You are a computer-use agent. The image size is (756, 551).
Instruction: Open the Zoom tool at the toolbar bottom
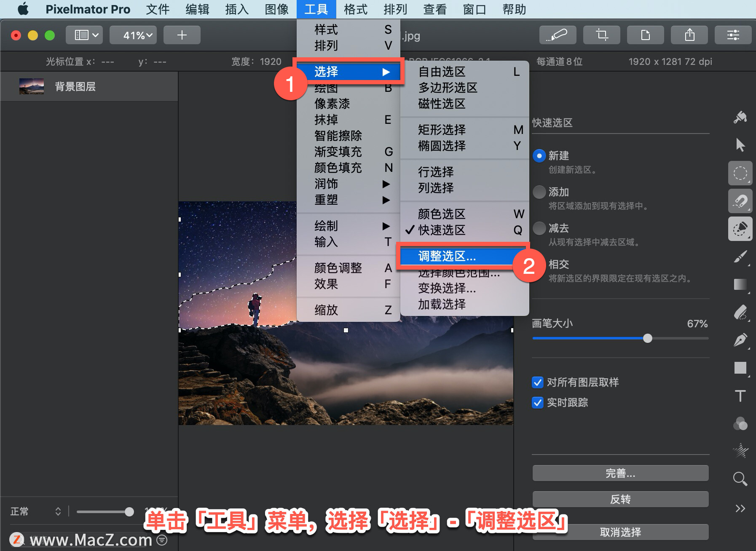[x=740, y=479]
